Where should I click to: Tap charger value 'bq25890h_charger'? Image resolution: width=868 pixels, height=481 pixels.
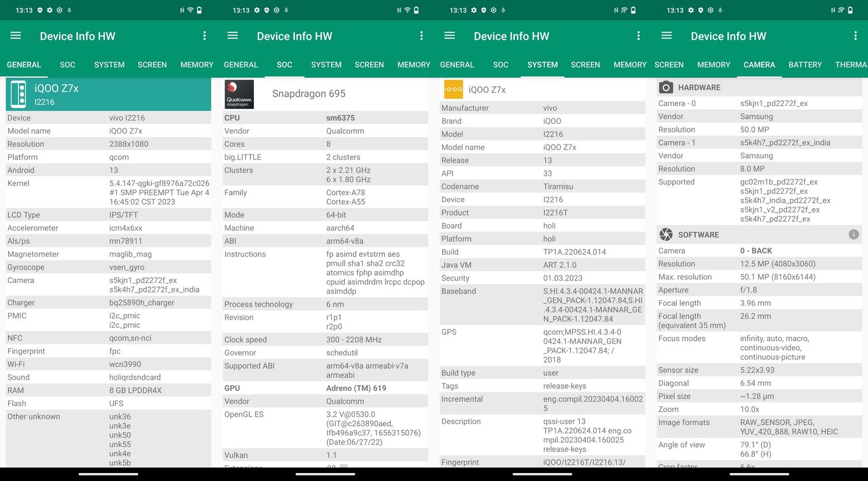click(142, 302)
